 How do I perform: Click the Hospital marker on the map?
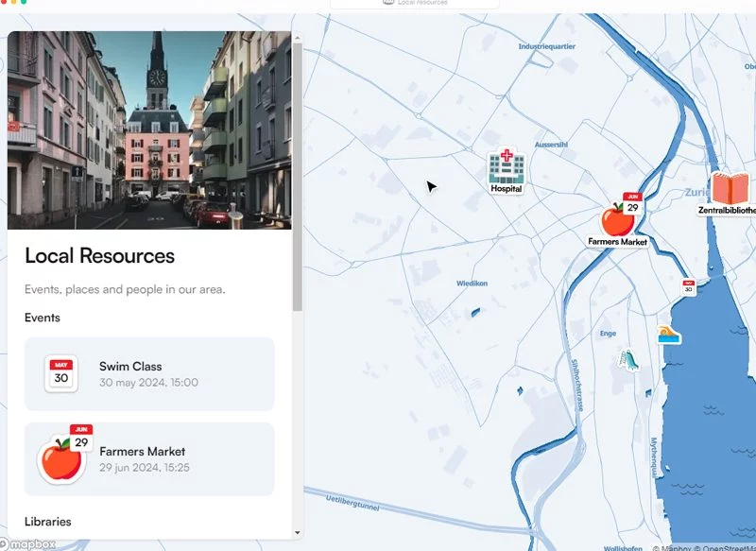coord(506,168)
